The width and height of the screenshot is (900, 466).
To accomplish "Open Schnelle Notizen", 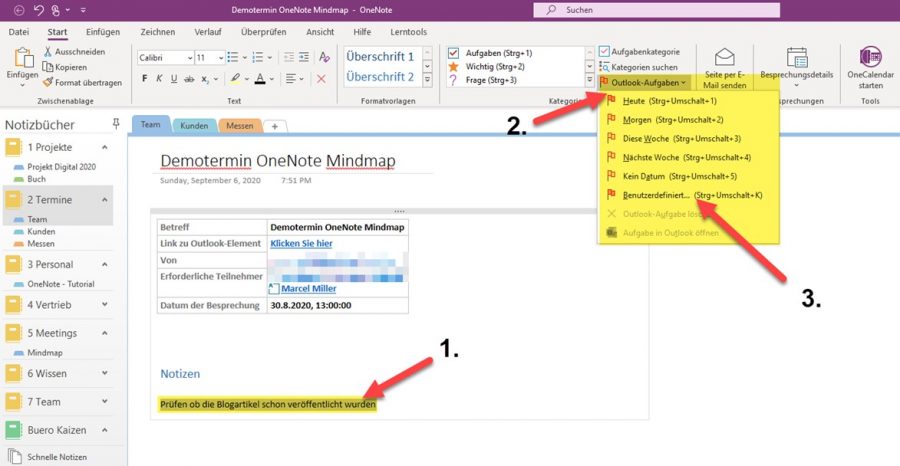I will (49, 457).
